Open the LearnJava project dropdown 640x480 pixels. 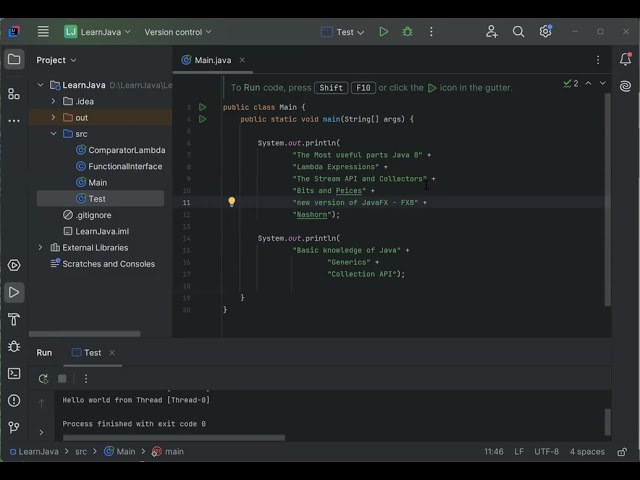coord(98,32)
